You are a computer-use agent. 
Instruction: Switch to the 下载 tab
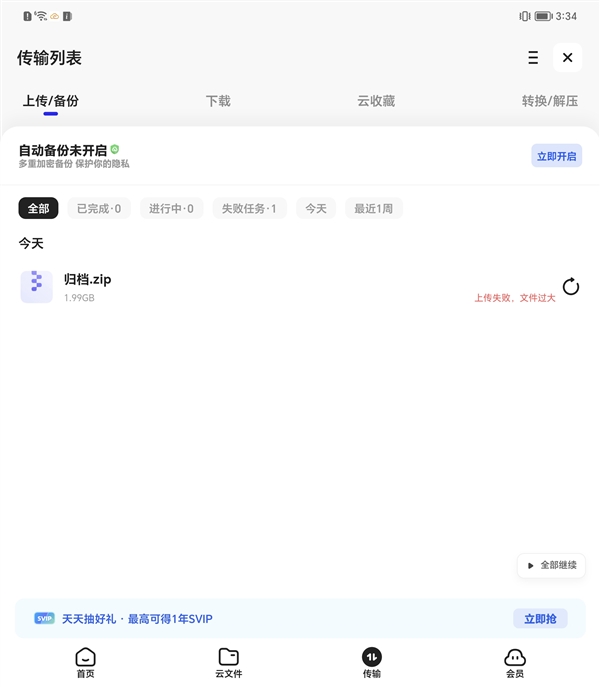tap(218, 101)
